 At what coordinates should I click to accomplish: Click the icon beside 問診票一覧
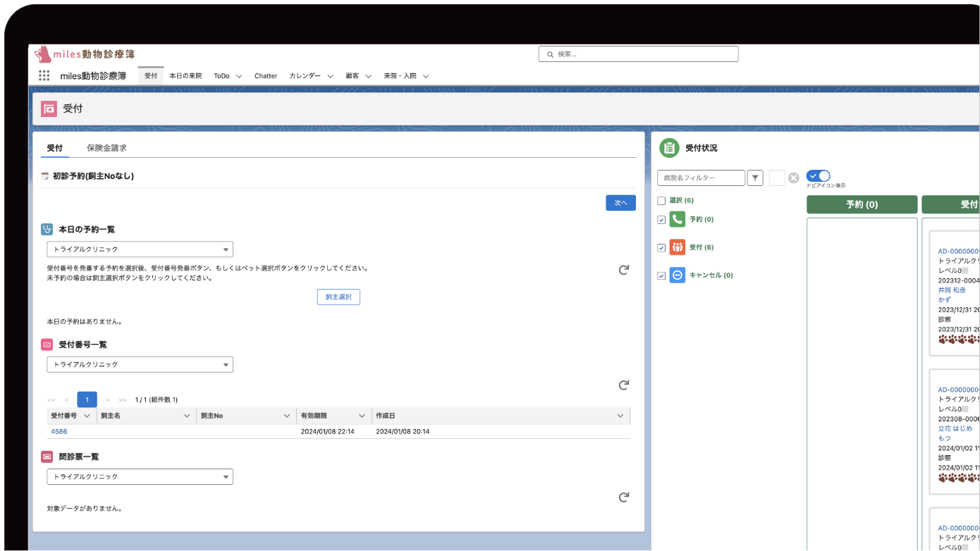coord(47,457)
